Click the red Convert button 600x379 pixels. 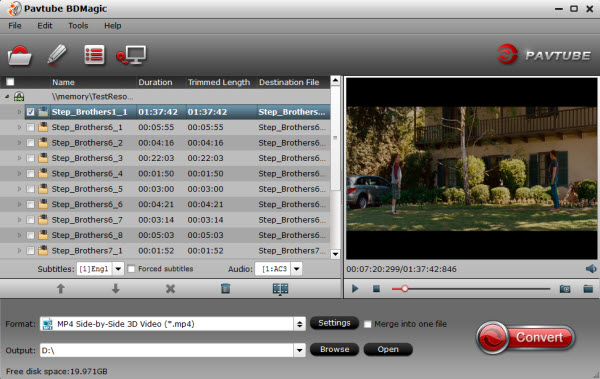526,337
